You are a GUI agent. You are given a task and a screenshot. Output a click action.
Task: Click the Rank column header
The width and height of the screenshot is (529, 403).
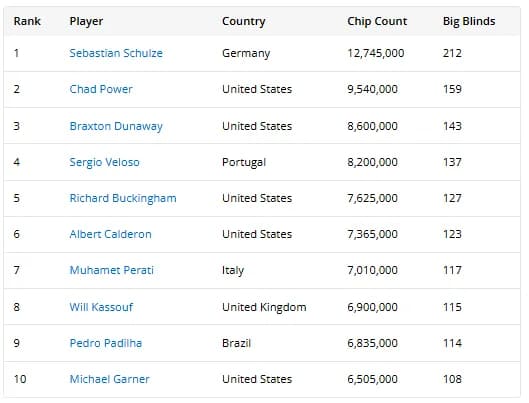(27, 21)
